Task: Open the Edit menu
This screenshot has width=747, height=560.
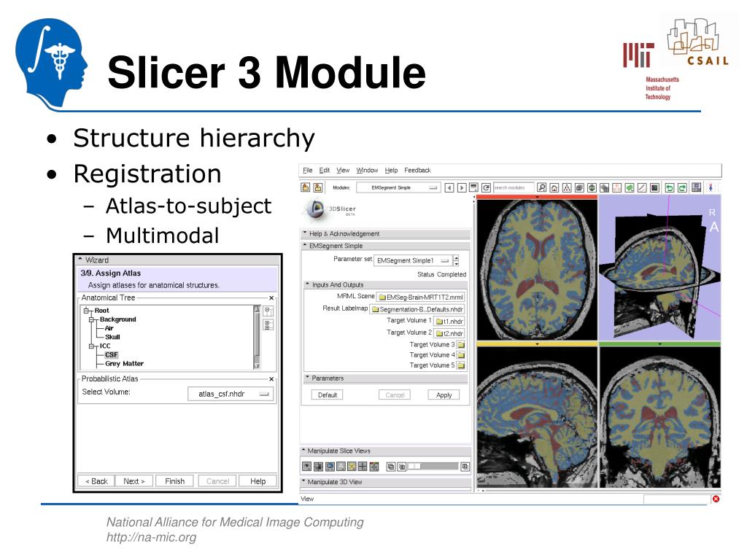Action: click(x=325, y=170)
